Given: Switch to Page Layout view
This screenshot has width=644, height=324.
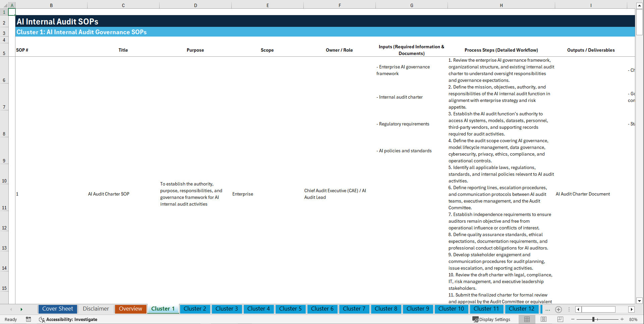Looking at the screenshot, I should 543,319.
